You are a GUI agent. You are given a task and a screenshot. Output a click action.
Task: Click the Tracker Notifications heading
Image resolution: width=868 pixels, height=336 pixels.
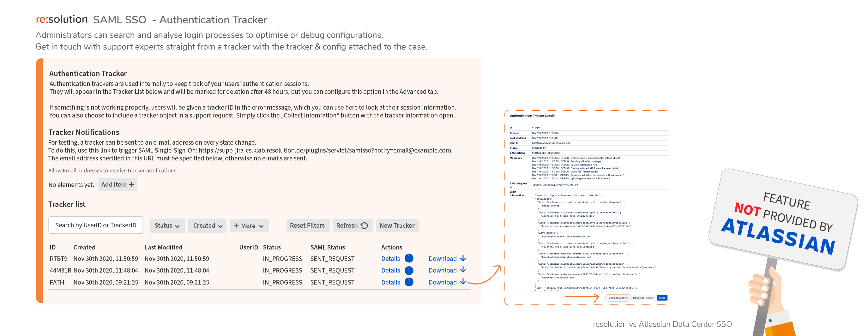[x=84, y=132]
